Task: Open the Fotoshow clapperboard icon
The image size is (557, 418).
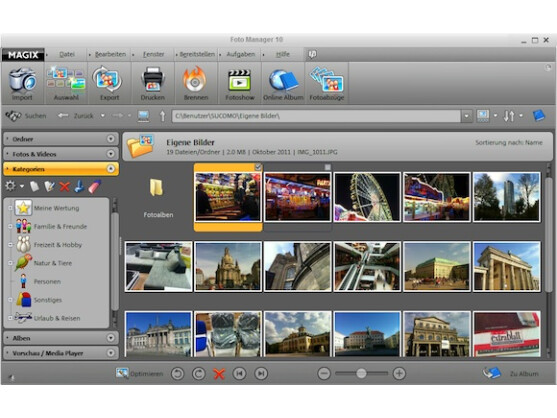Action: 239,80
